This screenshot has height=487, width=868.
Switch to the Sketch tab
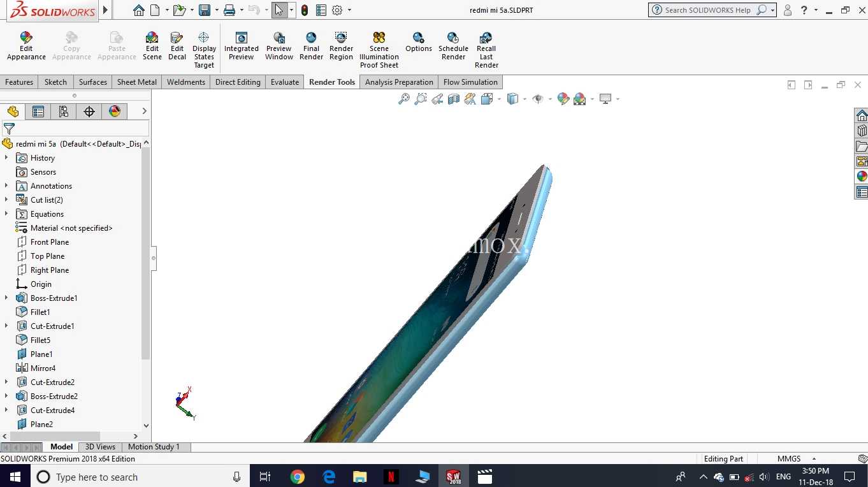pyautogui.click(x=55, y=82)
